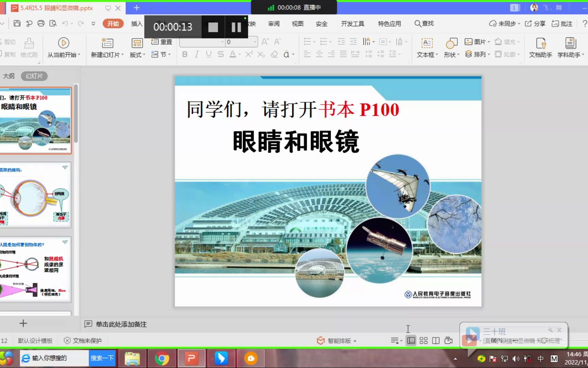Open the 文档助手 document assistant
The height and width of the screenshot is (368, 588).
(541, 48)
